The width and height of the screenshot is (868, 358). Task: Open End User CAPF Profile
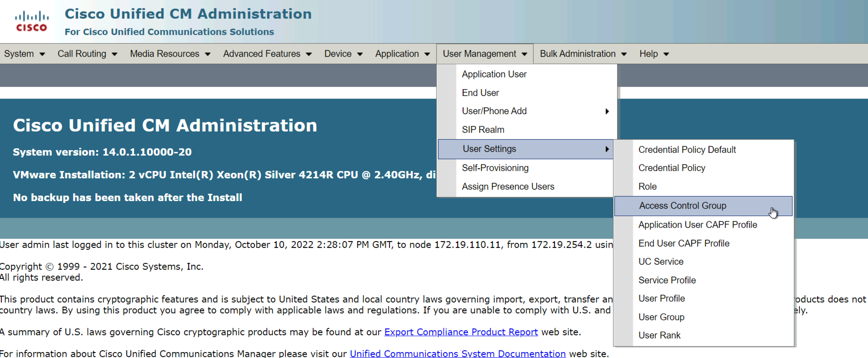pos(703,243)
